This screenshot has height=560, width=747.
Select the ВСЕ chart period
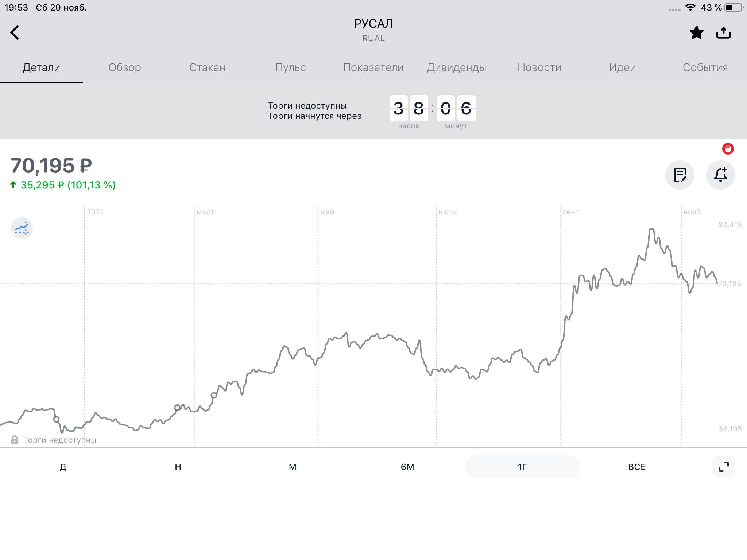[x=637, y=467]
